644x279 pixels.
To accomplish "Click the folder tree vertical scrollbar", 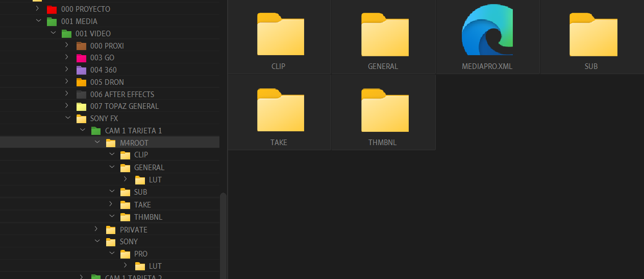I will [x=222, y=235].
